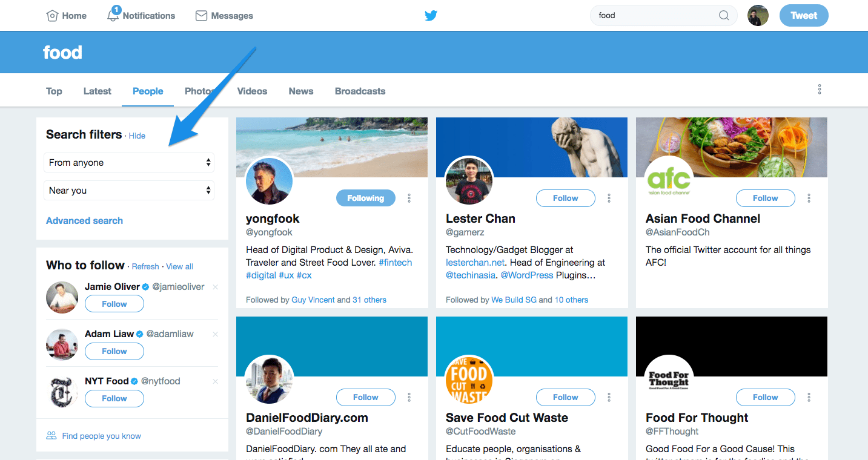Screen dimensions: 868x460
Task: Open Find people you know link
Action: tap(101, 436)
